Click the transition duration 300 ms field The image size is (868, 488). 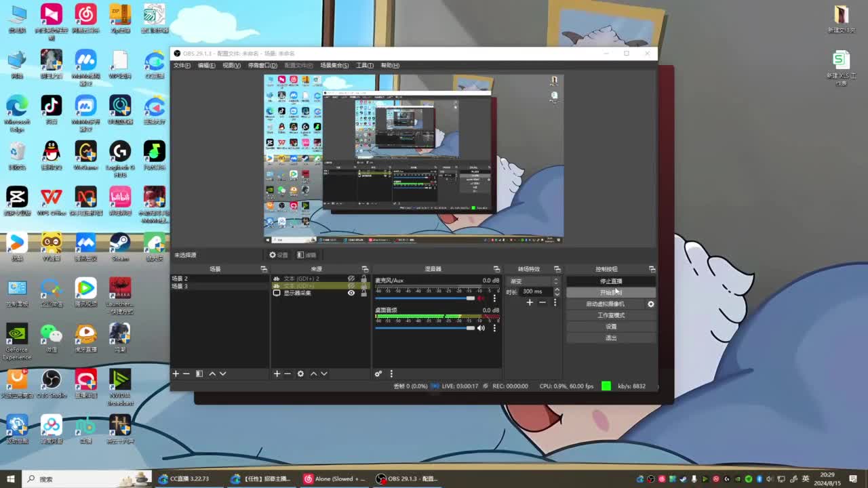[535, 291]
